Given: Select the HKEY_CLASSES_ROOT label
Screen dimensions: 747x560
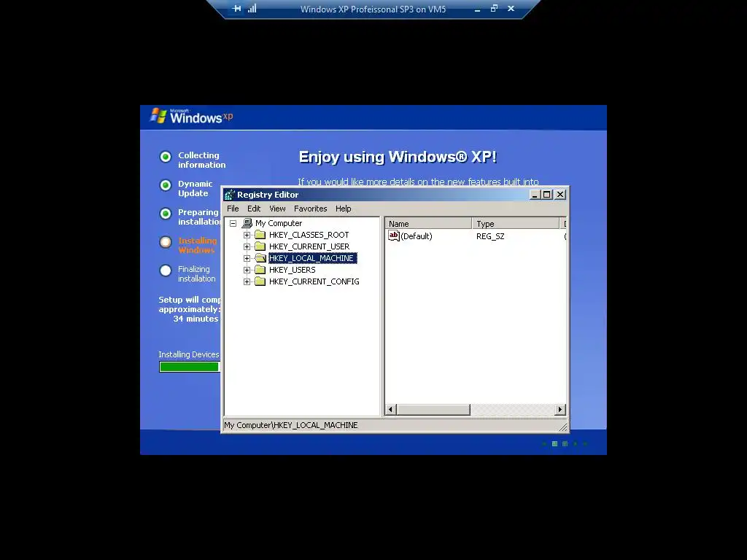Looking at the screenshot, I should 309,235.
